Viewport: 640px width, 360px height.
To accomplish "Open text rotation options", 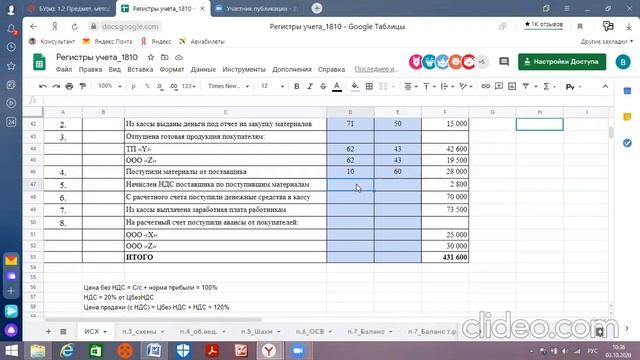I will tap(465, 86).
